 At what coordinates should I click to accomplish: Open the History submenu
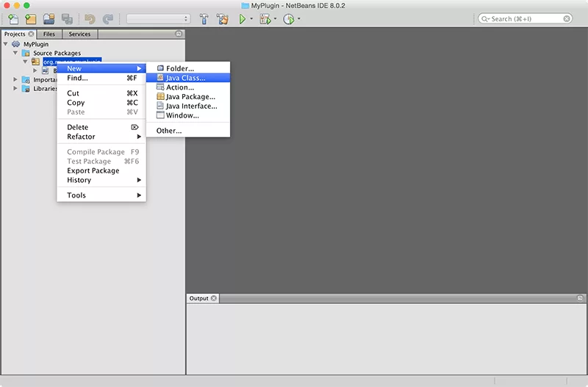click(x=101, y=180)
